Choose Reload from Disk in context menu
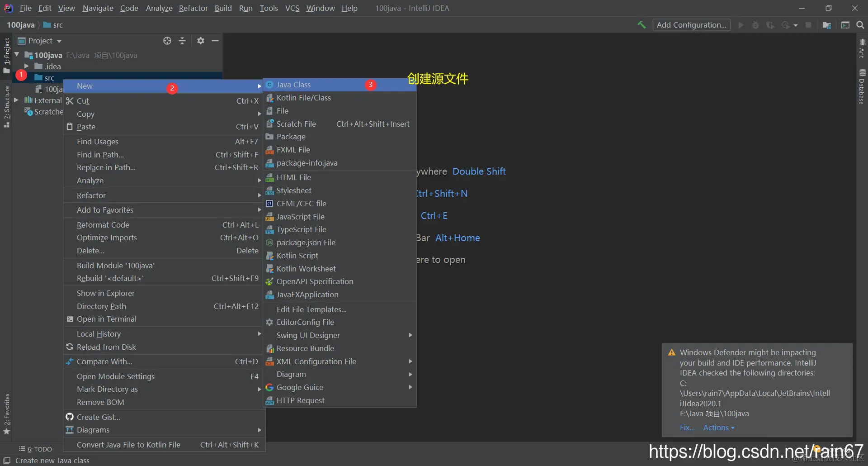Image resolution: width=868 pixels, height=466 pixels. click(164, 347)
